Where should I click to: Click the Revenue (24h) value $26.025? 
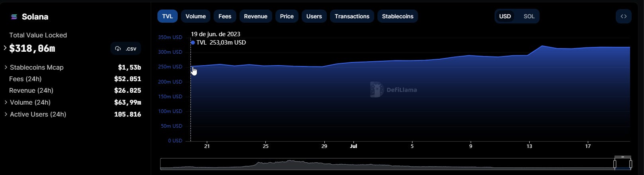[x=128, y=90]
